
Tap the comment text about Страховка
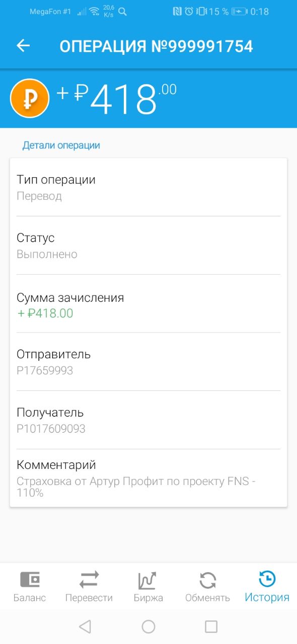coord(136,487)
